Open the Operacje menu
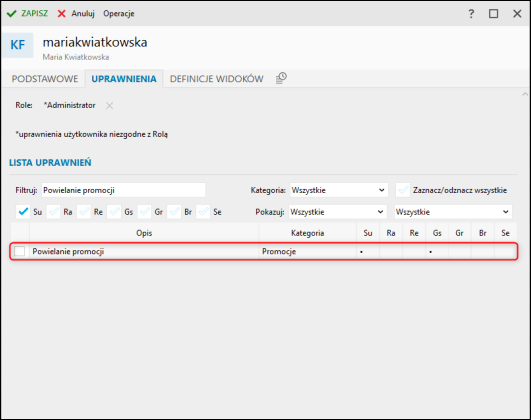Image resolution: width=531 pixels, height=420 pixels. pyautogui.click(x=119, y=14)
